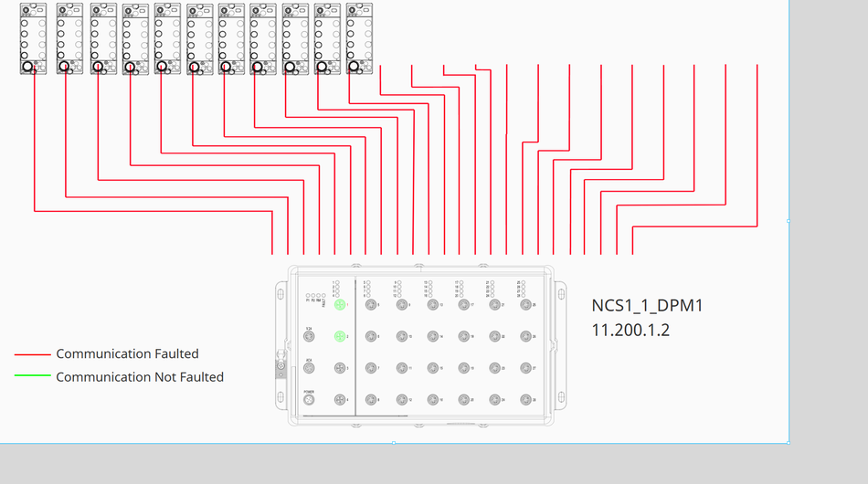
Task: Click port 14 connector on the DPM
Action: coord(433,337)
